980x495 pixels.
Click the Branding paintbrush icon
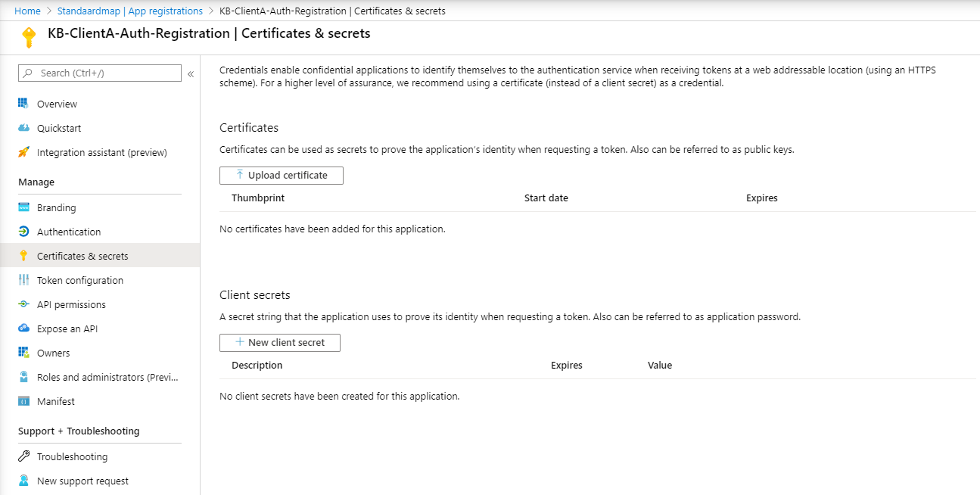(x=25, y=207)
